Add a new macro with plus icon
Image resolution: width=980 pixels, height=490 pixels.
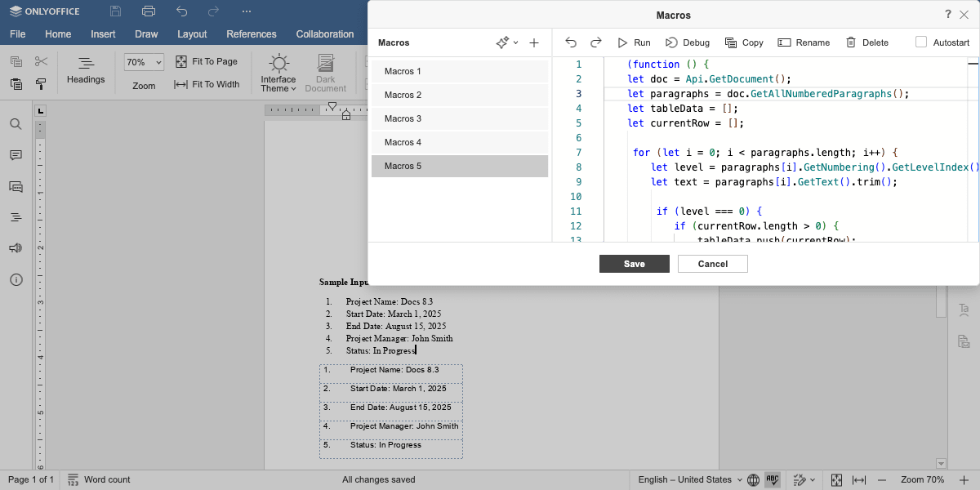534,42
